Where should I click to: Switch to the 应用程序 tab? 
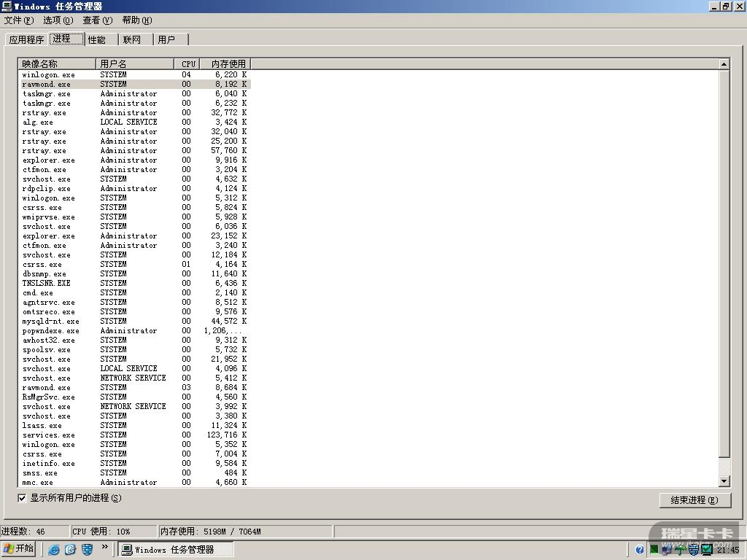(x=27, y=39)
